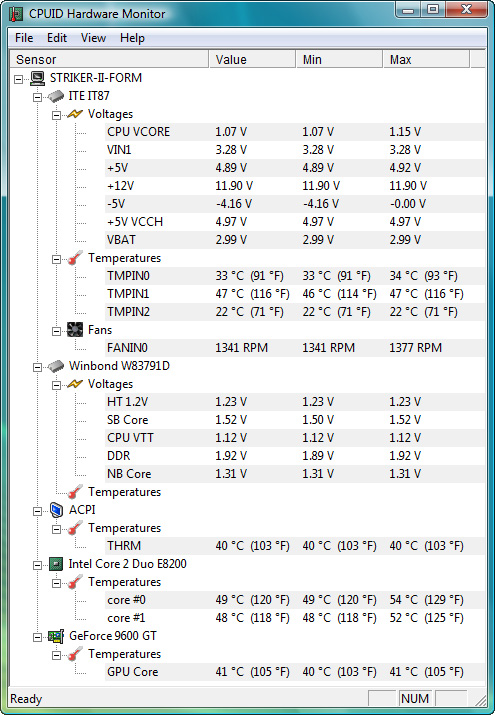Click the ITE IT87 chip icon

click(x=56, y=96)
